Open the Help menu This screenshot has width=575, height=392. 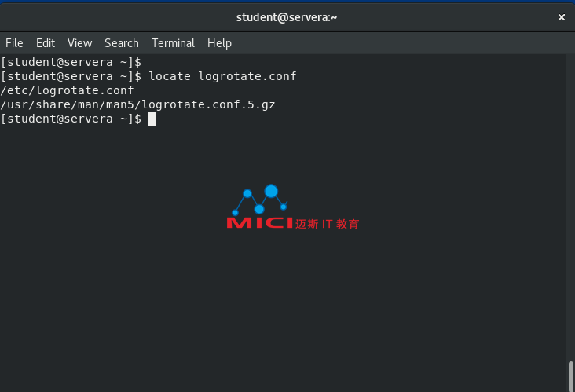pos(219,43)
